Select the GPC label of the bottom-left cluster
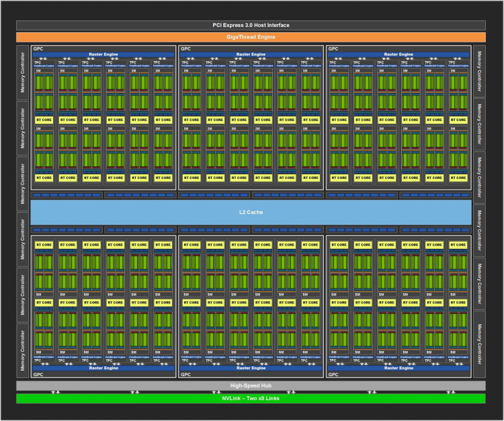 pos(38,375)
